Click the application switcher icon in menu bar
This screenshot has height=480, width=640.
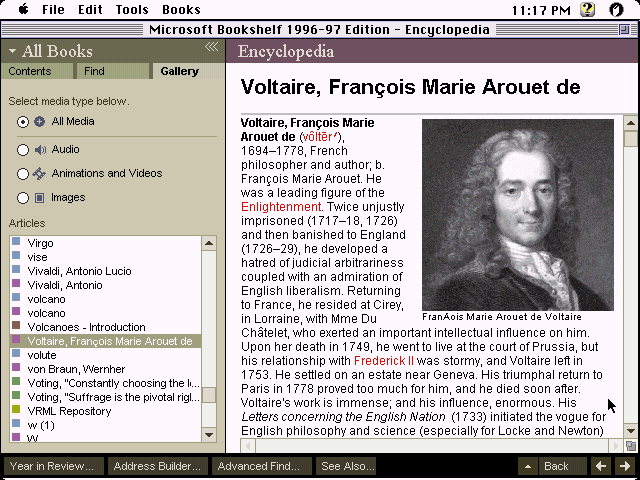tap(619, 10)
